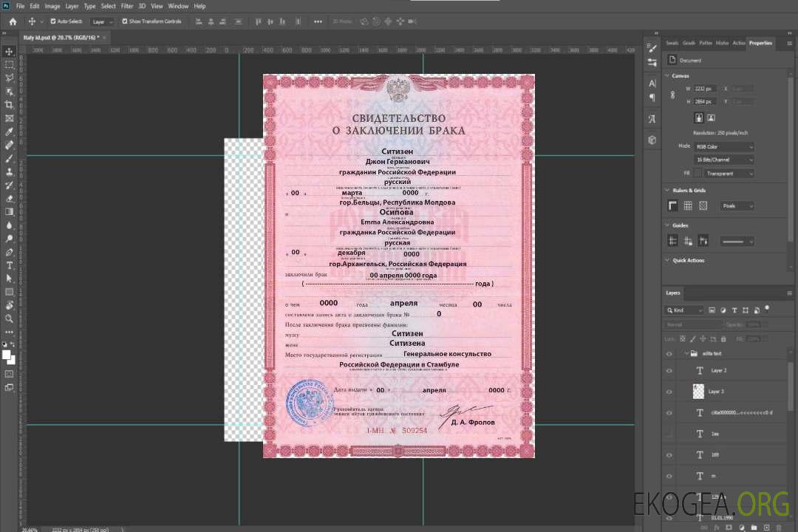Hide the Layer 3 layer
The width and height of the screenshot is (798, 532).
669,392
